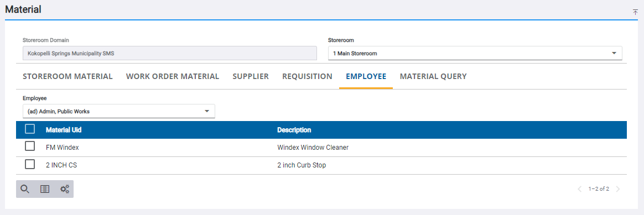Screen dimensions: 644x215
Task: Open the Employee dropdown
Action: pyautogui.click(x=119, y=111)
